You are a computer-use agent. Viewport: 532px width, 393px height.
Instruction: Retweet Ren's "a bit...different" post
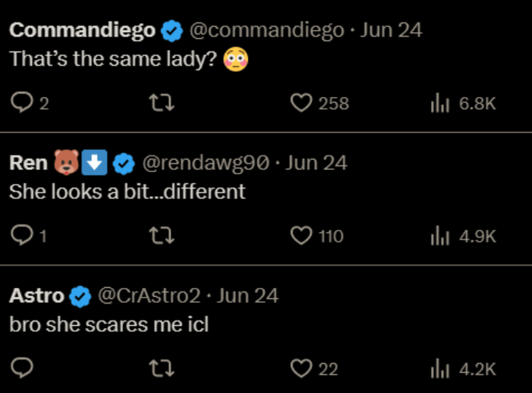coord(162,236)
